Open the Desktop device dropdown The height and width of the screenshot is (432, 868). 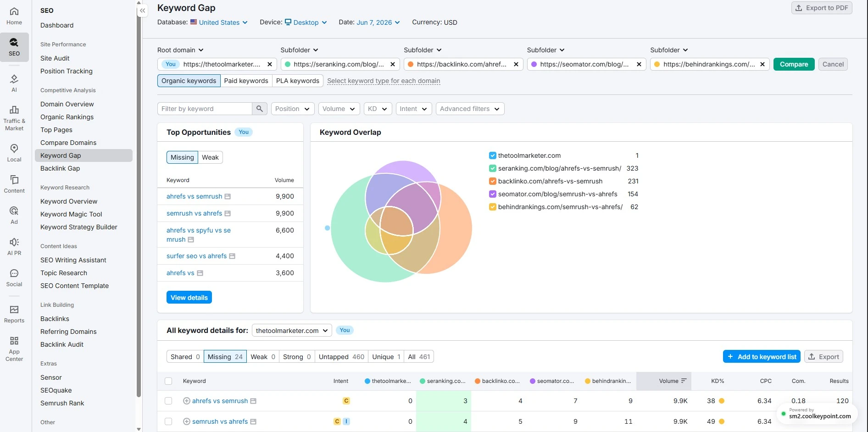306,22
